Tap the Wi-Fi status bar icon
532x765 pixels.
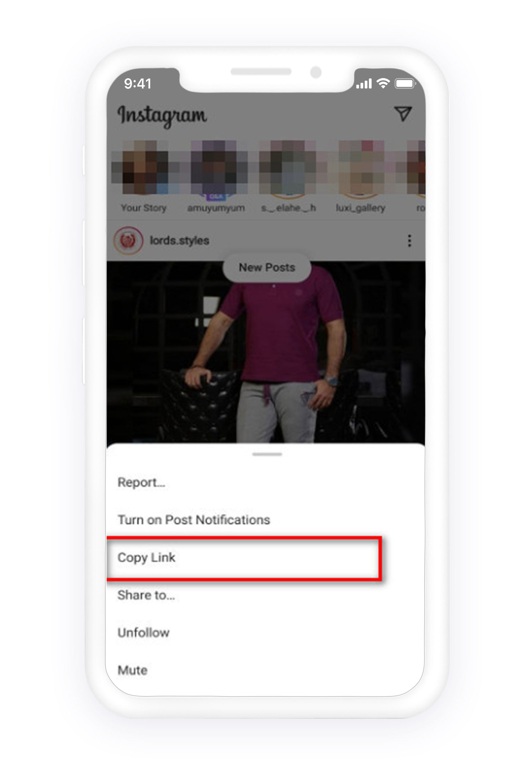383,83
